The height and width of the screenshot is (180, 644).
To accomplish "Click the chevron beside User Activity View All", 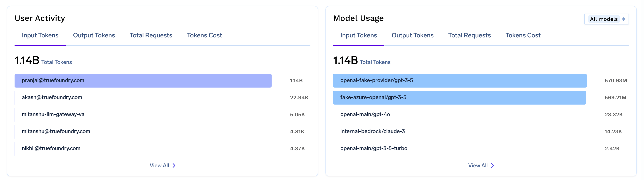I will pos(174,165).
